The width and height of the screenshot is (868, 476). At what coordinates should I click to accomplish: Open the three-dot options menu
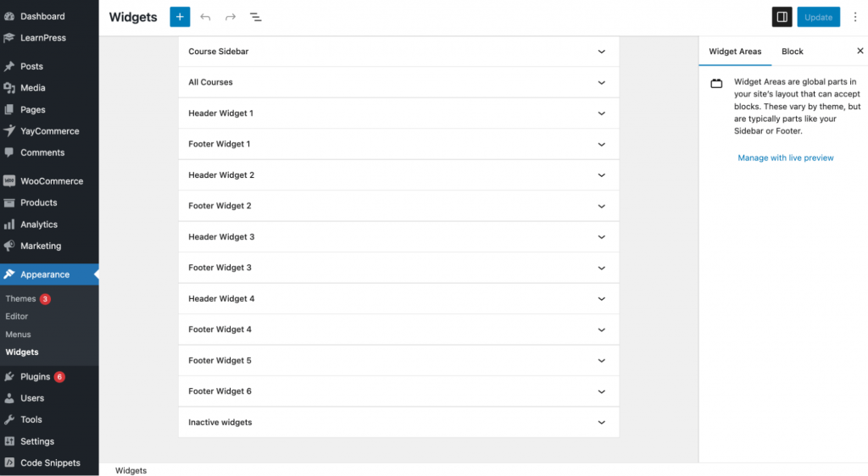click(854, 17)
